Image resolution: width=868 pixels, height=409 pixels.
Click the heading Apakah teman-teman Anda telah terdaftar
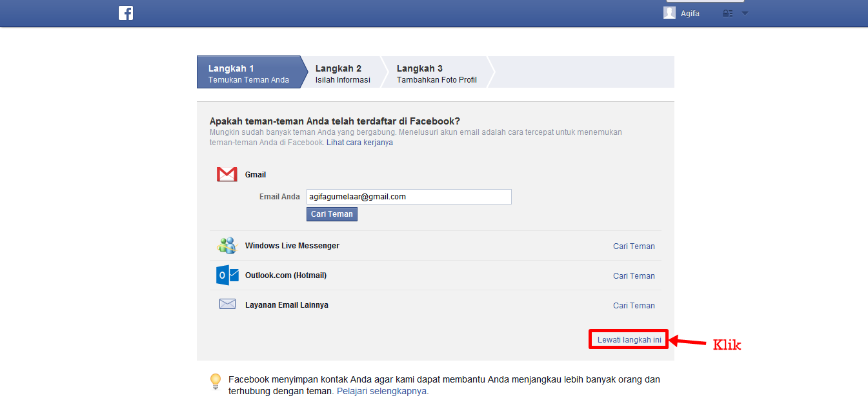pos(335,121)
